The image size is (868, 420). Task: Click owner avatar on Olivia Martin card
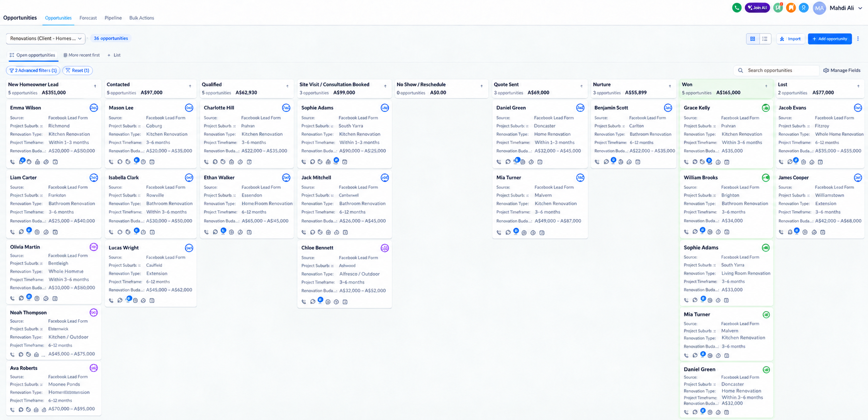tap(94, 247)
